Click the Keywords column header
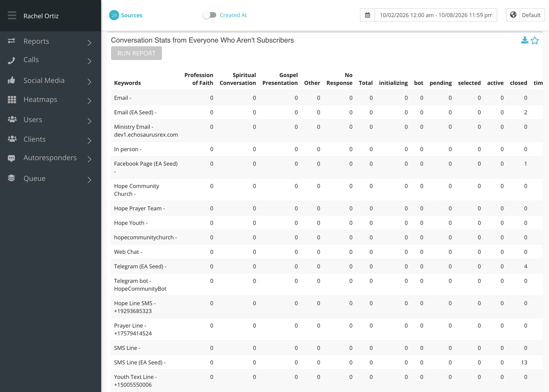 point(127,83)
